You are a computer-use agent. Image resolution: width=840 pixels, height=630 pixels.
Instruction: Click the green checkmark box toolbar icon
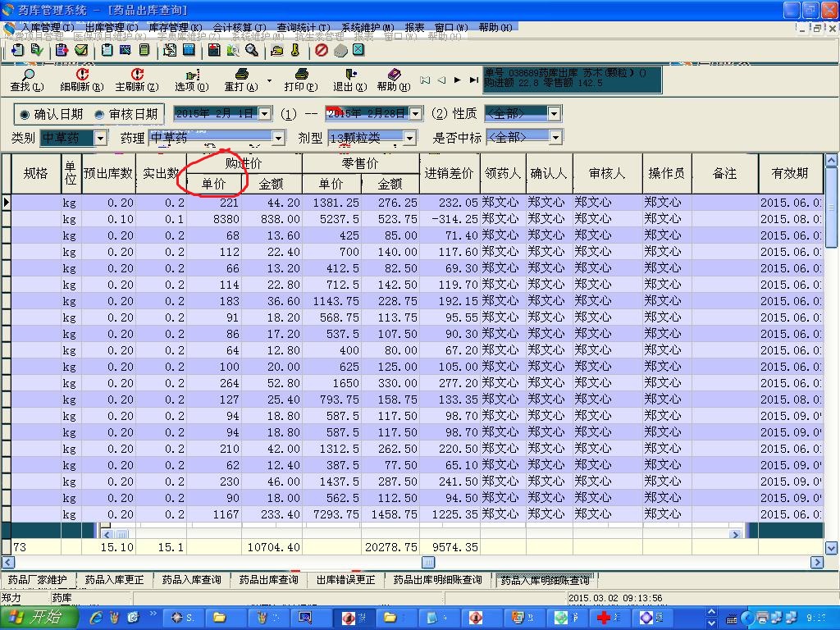(x=81, y=50)
